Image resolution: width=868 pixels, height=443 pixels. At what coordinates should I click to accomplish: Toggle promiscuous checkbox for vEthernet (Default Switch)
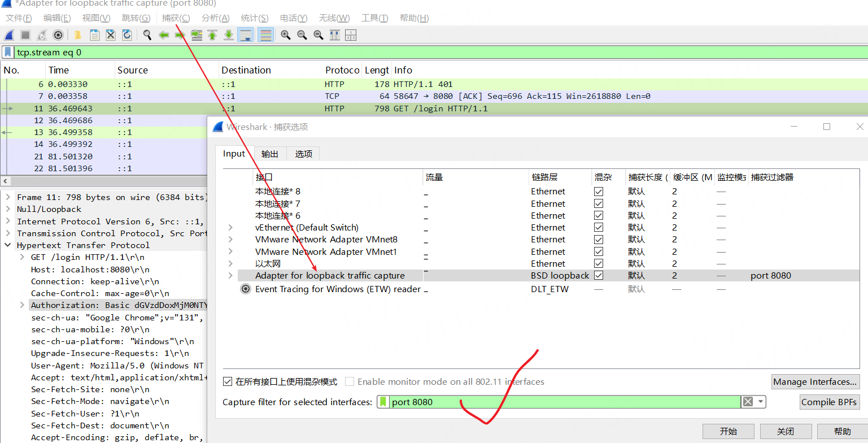tap(599, 227)
